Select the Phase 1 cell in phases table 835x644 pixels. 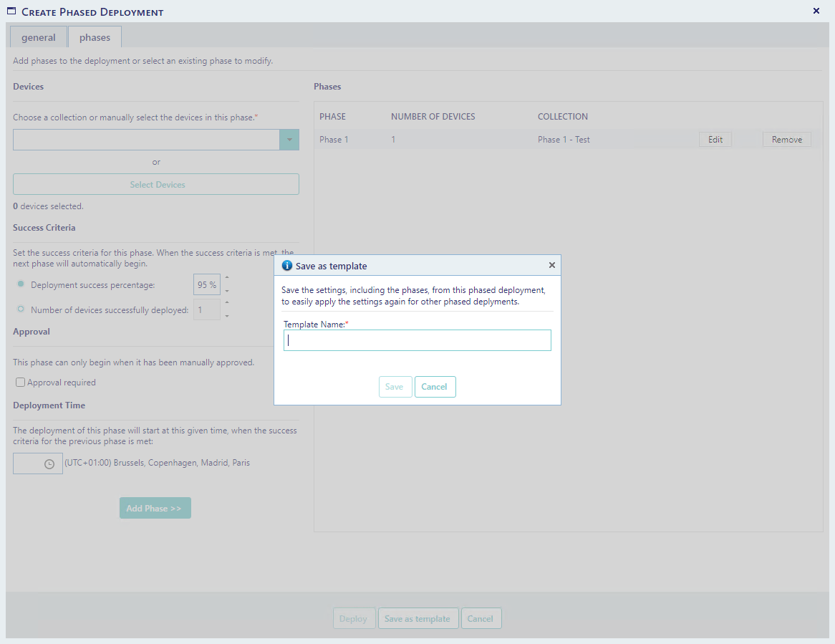pyautogui.click(x=334, y=140)
